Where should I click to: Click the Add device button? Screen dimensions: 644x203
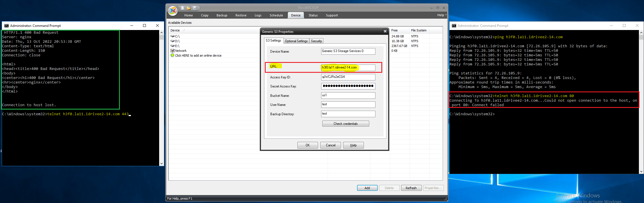click(367, 188)
